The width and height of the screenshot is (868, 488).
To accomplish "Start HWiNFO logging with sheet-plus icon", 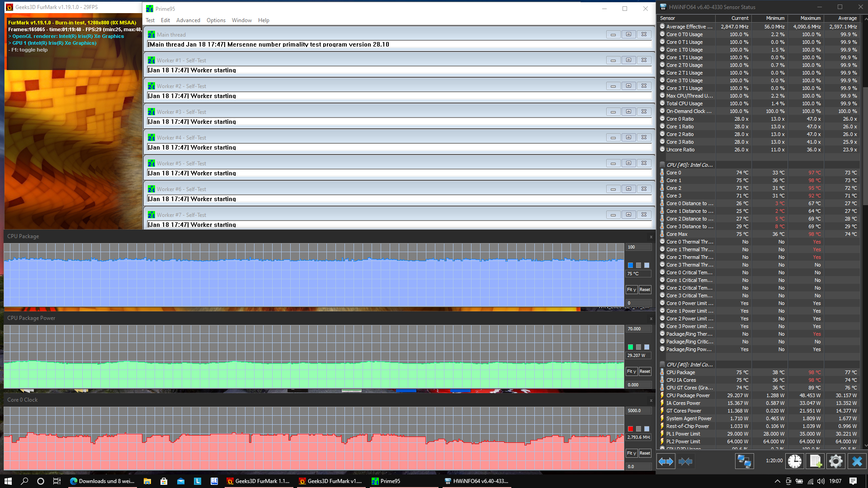I will tap(815, 461).
